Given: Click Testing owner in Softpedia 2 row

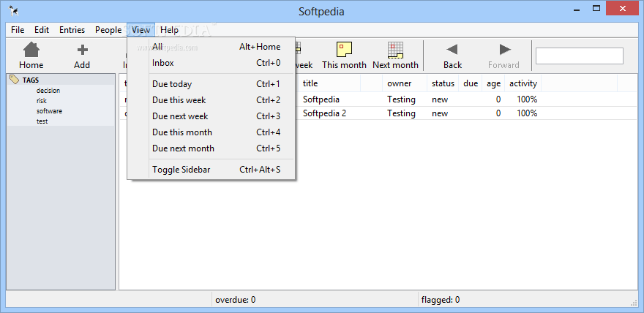Looking at the screenshot, I should [401, 113].
